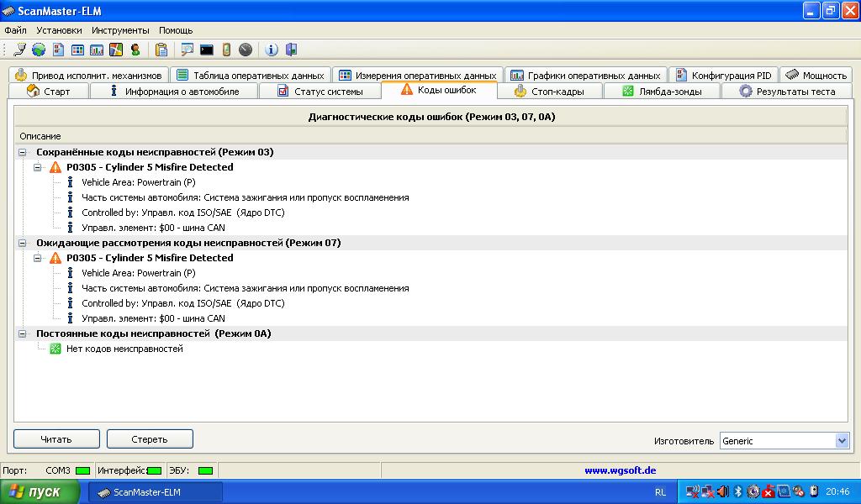Open the www.wgsoft.de link in status bar
This screenshot has height=504, width=861.
click(620, 470)
